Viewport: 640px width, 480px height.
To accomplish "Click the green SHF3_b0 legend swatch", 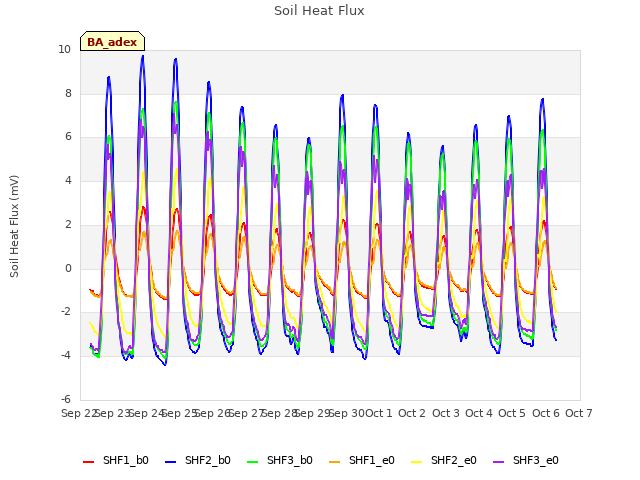I will 253,462.
